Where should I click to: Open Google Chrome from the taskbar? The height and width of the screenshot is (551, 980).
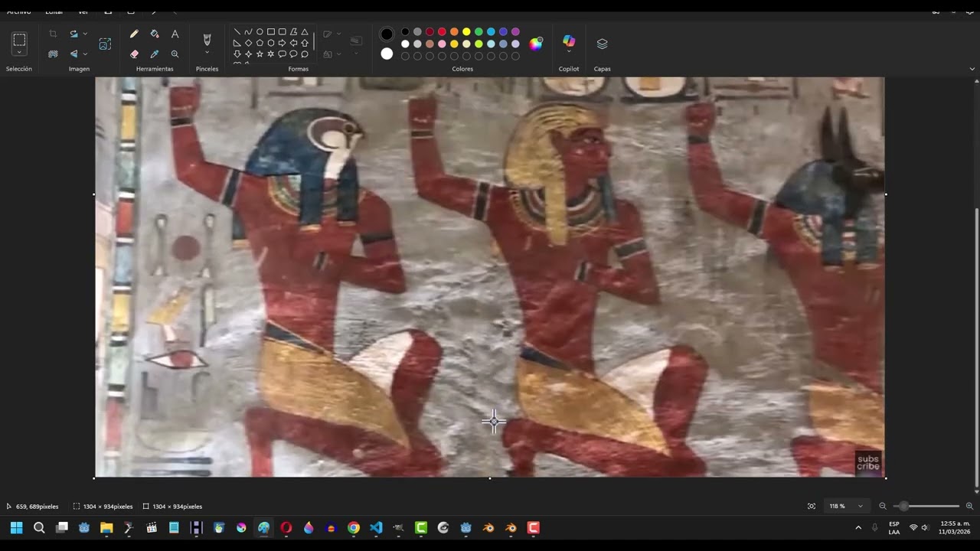[x=354, y=527]
